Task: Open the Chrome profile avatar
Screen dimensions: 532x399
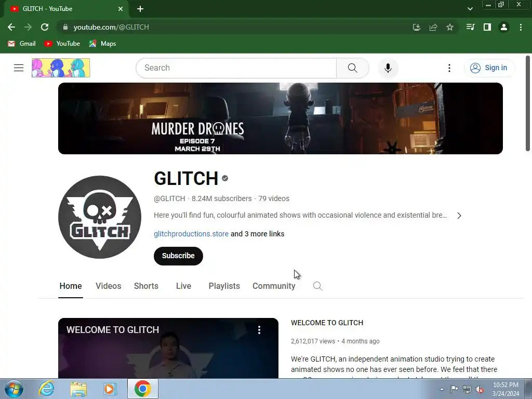Action: (x=504, y=27)
